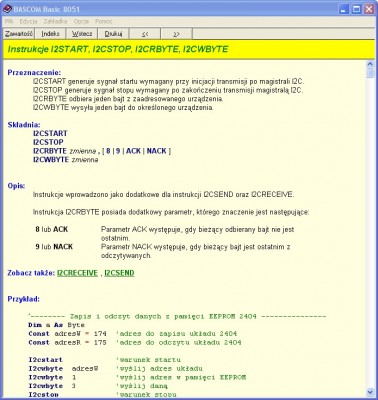Print the topic with Drukuj button
Viewport: 378px width, 400px height.
tap(113, 34)
